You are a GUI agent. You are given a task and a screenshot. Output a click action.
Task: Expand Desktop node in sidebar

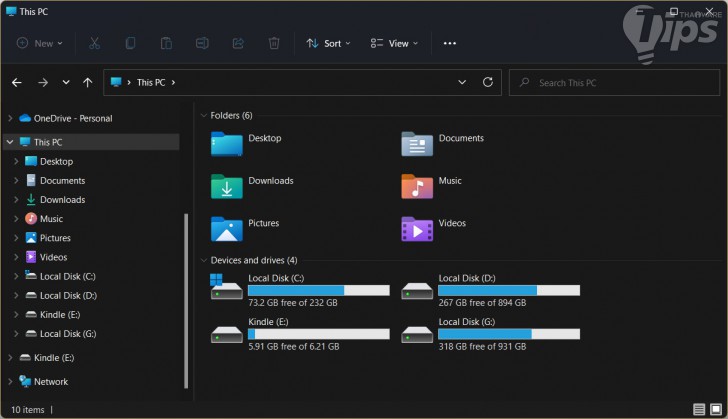pos(16,161)
